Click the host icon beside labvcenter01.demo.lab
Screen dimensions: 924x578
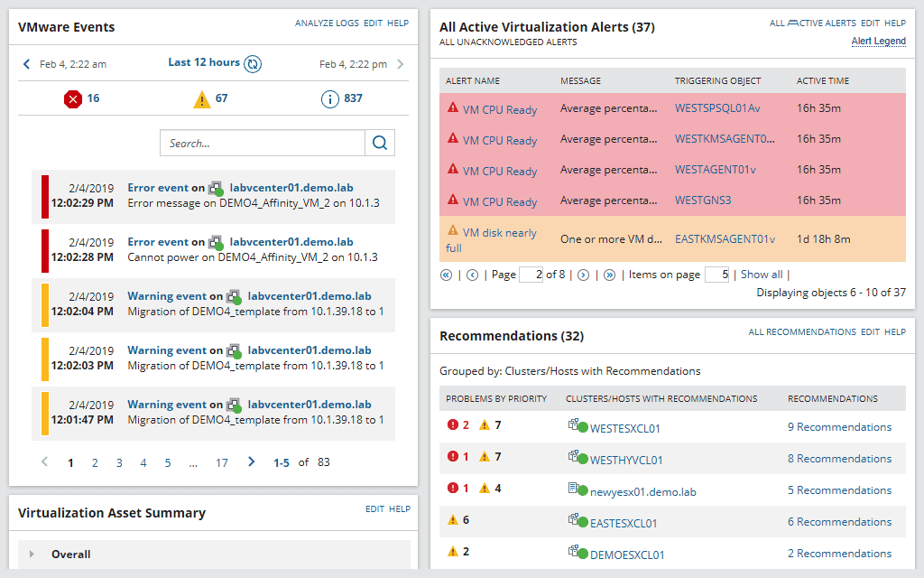click(216, 190)
